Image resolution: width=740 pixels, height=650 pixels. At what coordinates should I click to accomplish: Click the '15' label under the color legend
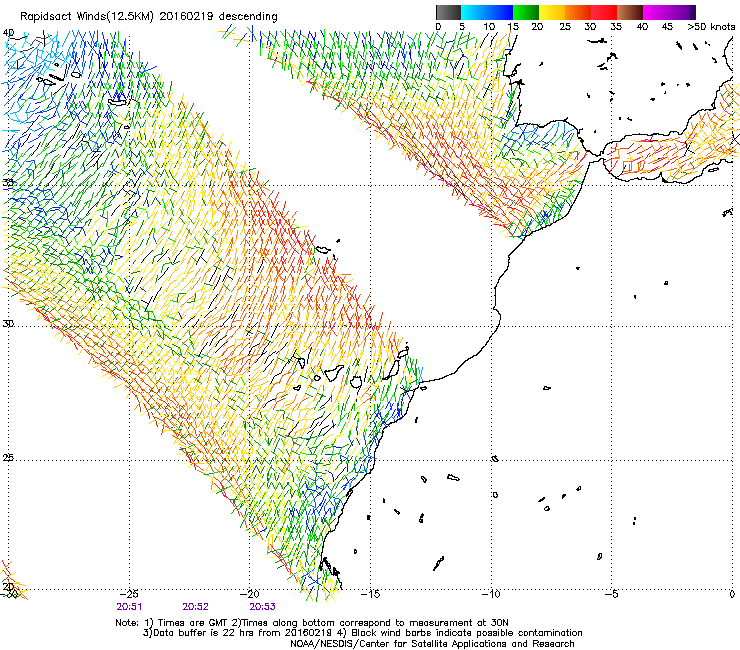(513, 26)
